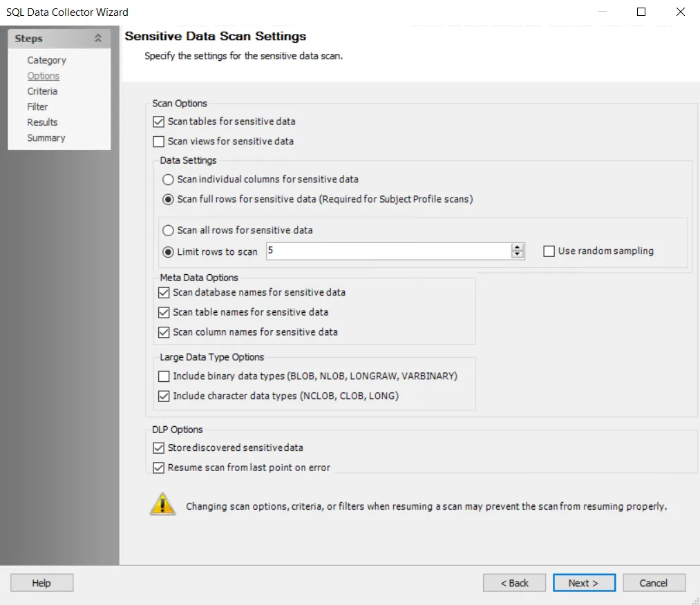Go to the Filter step

(37, 106)
